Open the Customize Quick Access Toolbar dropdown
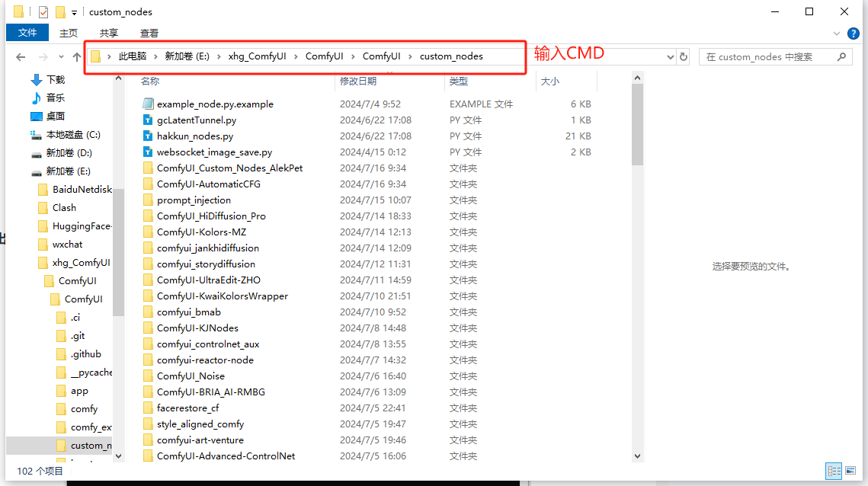Viewport: 868px width, 486px height. click(x=74, y=12)
